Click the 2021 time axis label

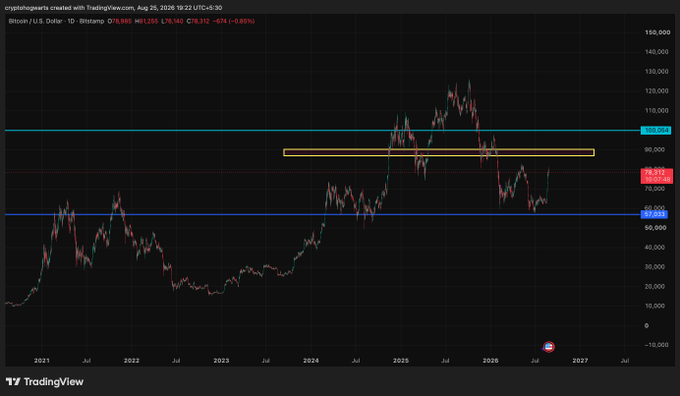pyautogui.click(x=42, y=360)
